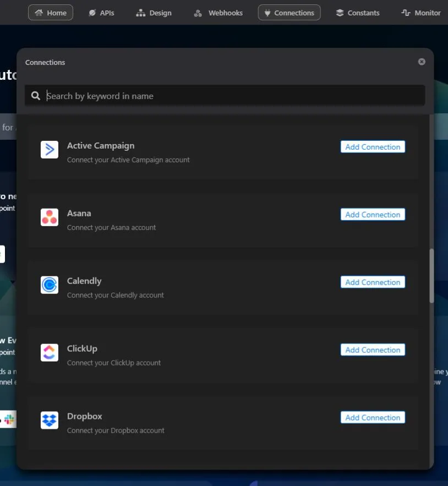Click the 'Connections' dialog heading

(x=45, y=62)
